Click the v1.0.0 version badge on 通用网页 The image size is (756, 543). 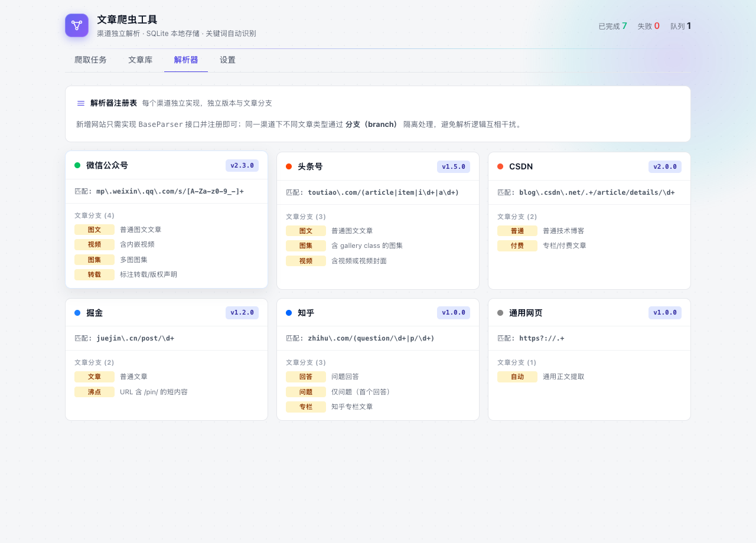point(665,313)
